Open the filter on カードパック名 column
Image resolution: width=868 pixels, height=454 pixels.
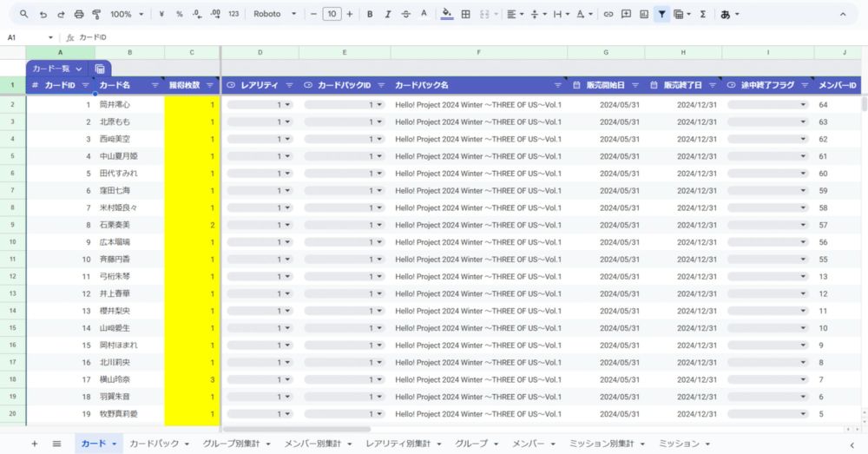click(558, 85)
